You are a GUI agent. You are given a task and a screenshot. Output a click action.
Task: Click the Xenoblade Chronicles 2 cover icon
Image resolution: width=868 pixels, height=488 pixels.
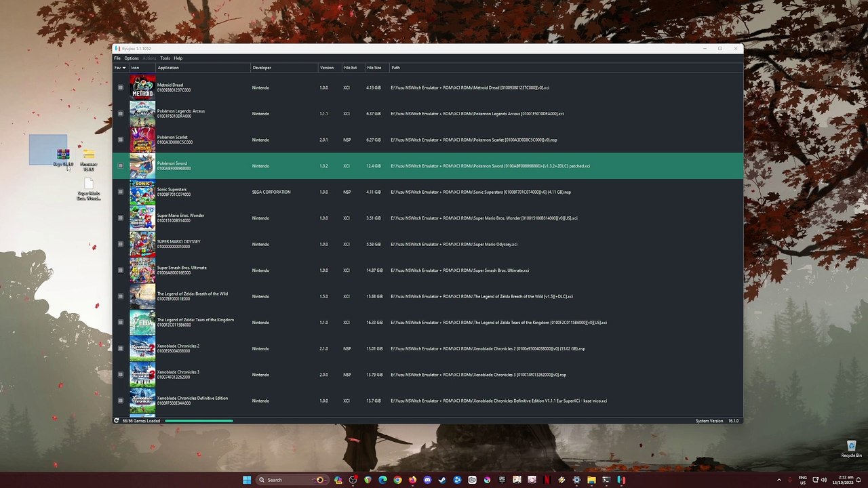(142, 348)
